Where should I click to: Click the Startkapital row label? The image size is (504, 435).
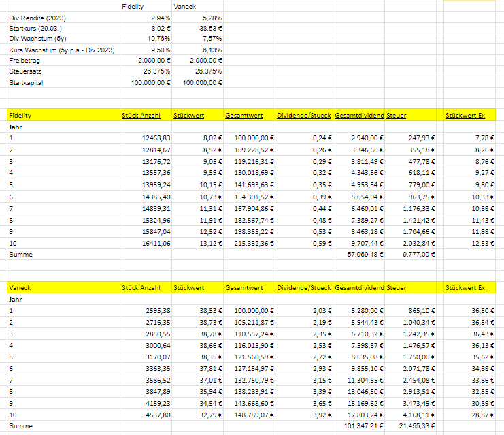tap(26, 83)
